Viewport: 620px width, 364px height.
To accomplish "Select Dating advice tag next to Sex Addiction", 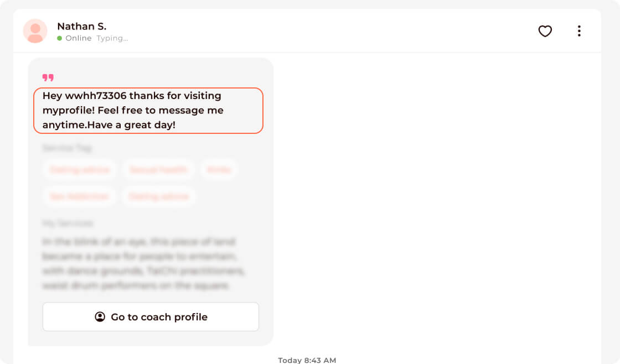I will (158, 196).
